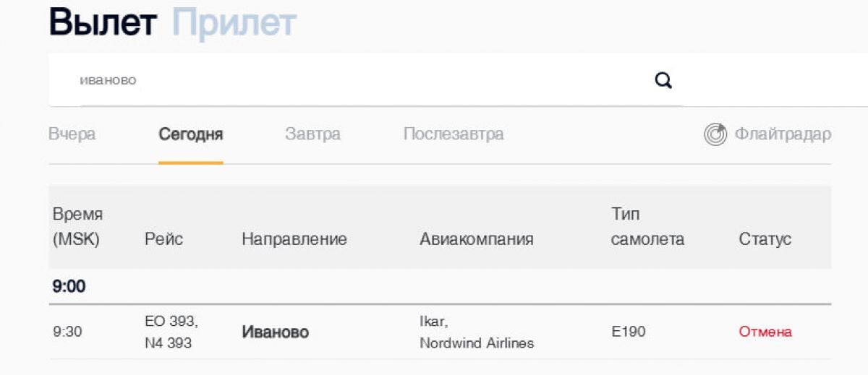Click the E190 aircraft type cell
The height and width of the screenshot is (375, 868).
click(x=628, y=332)
